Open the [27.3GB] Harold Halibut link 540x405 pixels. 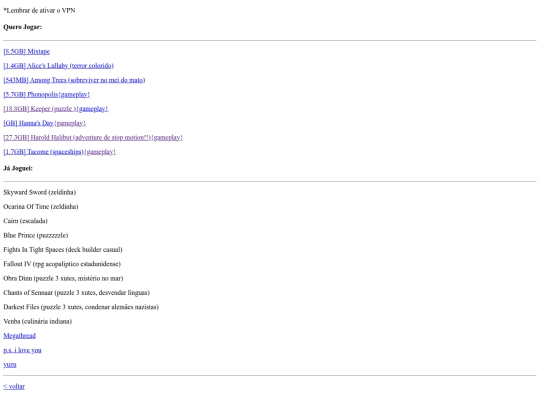click(77, 138)
